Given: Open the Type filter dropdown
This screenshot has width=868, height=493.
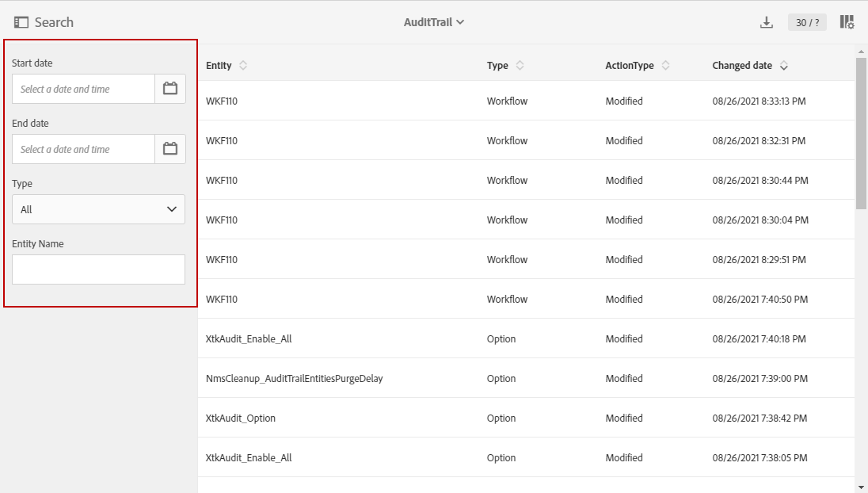Looking at the screenshot, I should point(98,209).
